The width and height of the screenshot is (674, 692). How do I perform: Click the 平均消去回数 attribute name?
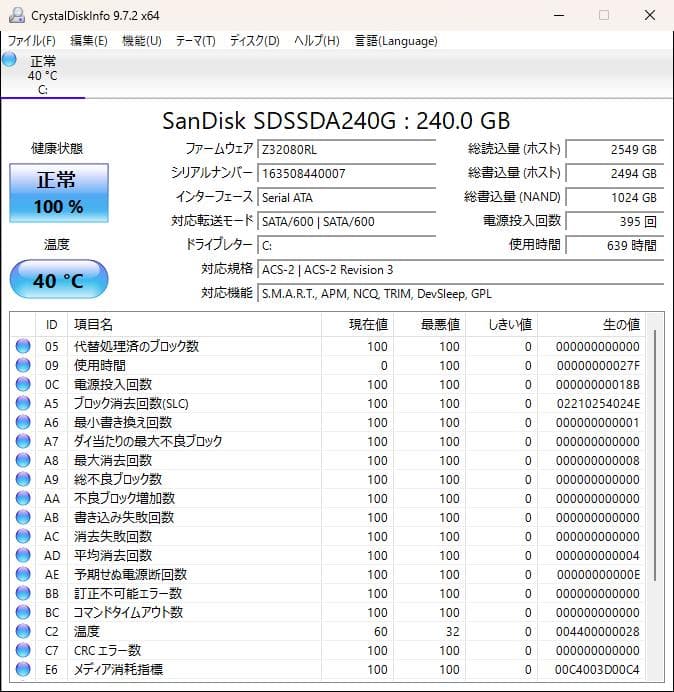pos(113,555)
